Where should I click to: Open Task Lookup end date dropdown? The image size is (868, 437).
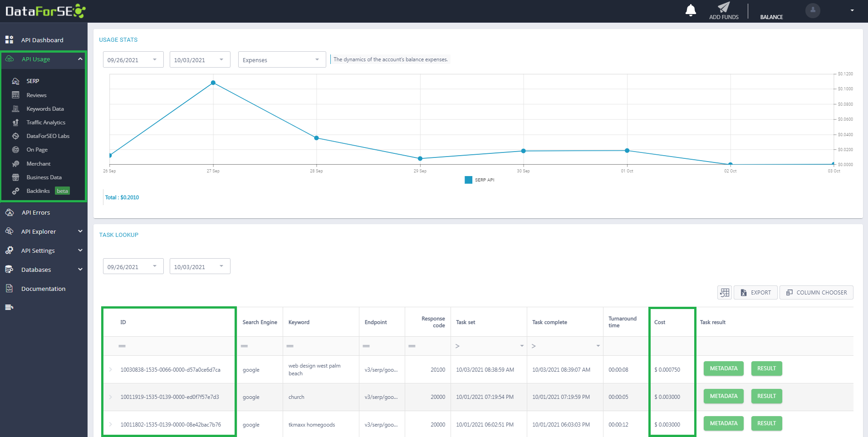click(200, 266)
